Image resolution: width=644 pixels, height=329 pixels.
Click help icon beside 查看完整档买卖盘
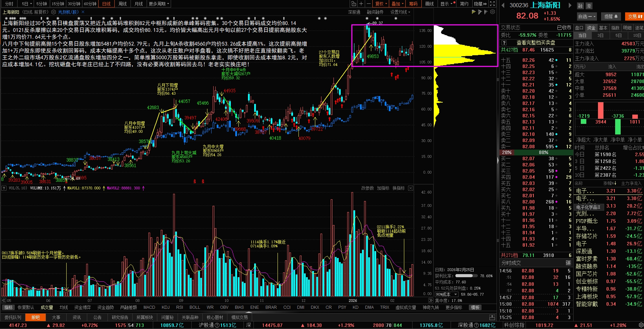click(504, 43)
